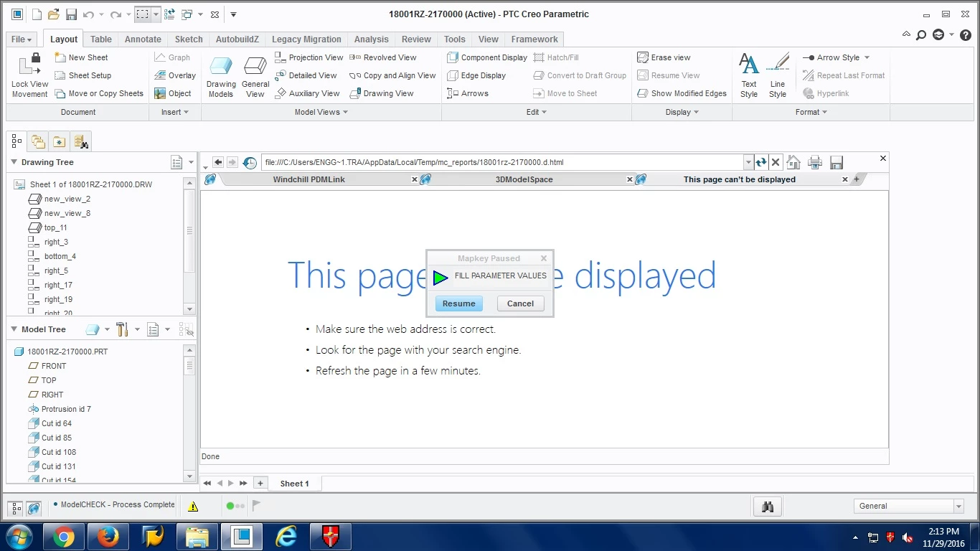Launch Google Chrome from the taskbar
This screenshot has height=551, width=980.
point(63,537)
